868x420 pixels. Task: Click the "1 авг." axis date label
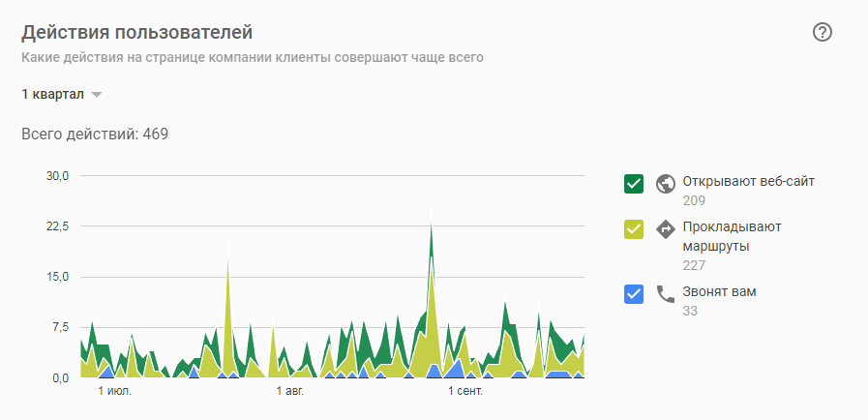click(x=289, y=392)
